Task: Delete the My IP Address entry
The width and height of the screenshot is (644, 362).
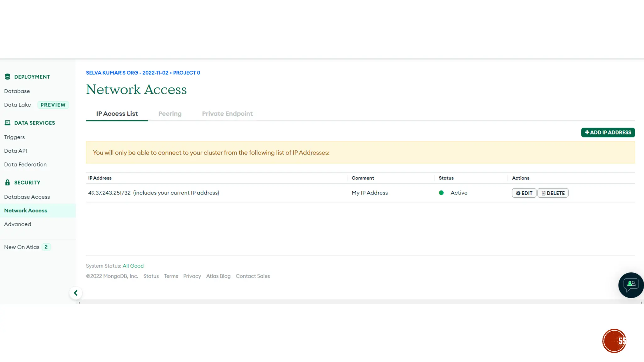Action: tap(553, 193)
